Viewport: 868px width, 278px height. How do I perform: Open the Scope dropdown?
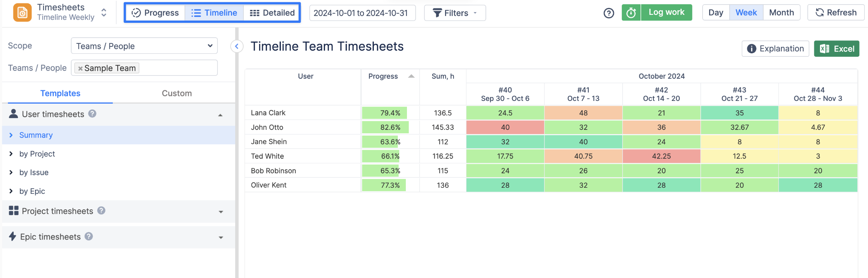pyautogui.click(x=144, y=46)
